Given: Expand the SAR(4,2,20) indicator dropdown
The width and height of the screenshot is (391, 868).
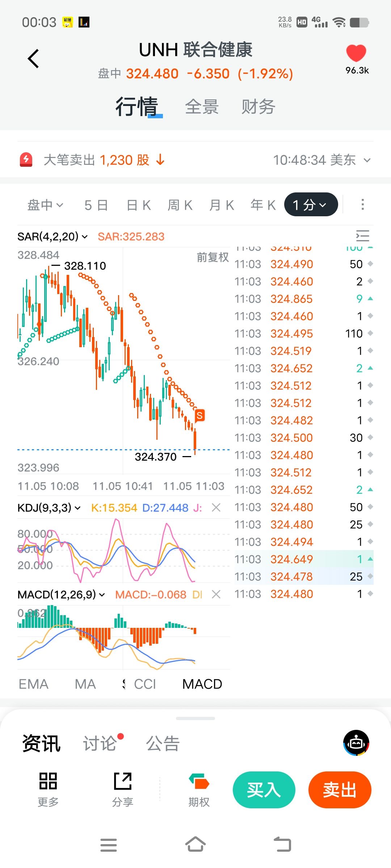Looking at the screenshot, I should [52, 237].
